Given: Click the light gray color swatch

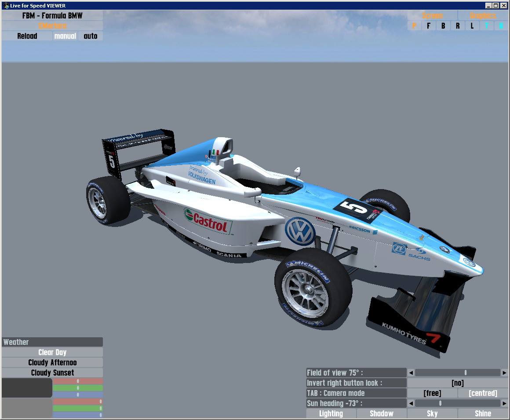Looking at the screenshot, I should pos(27,408).
